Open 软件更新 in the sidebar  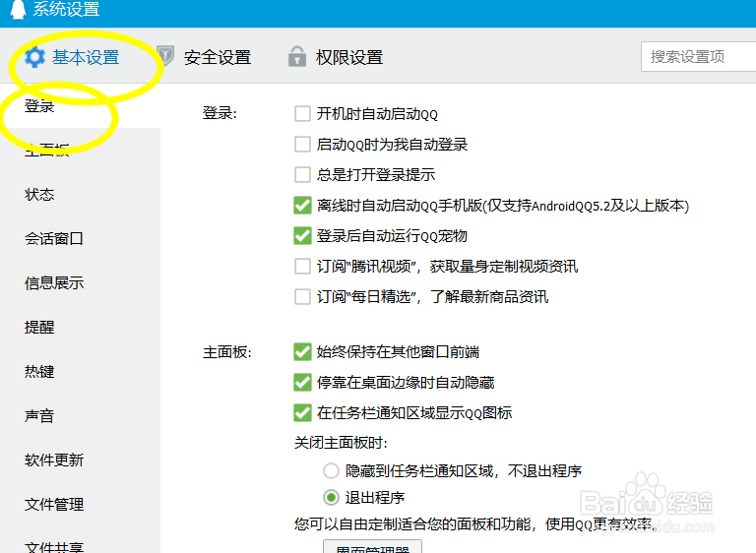pos(54,460)
